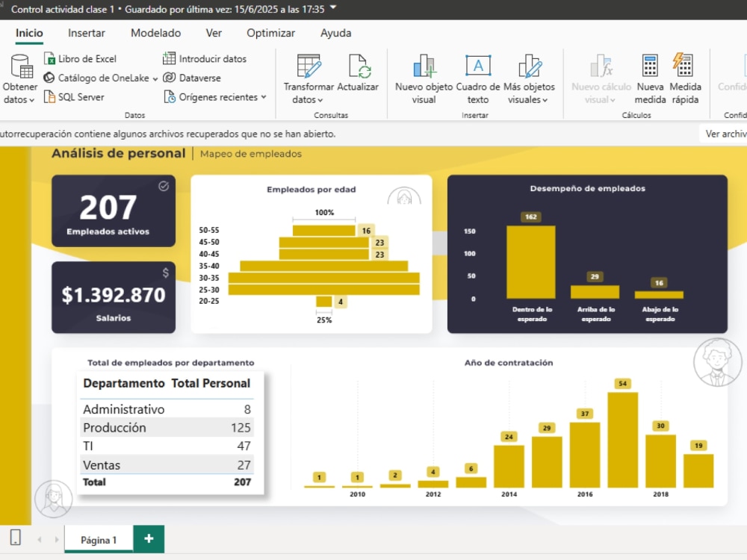Click the Arriba de lo esperado bar
The image size is (747, 560).
(x=595, y=292)
